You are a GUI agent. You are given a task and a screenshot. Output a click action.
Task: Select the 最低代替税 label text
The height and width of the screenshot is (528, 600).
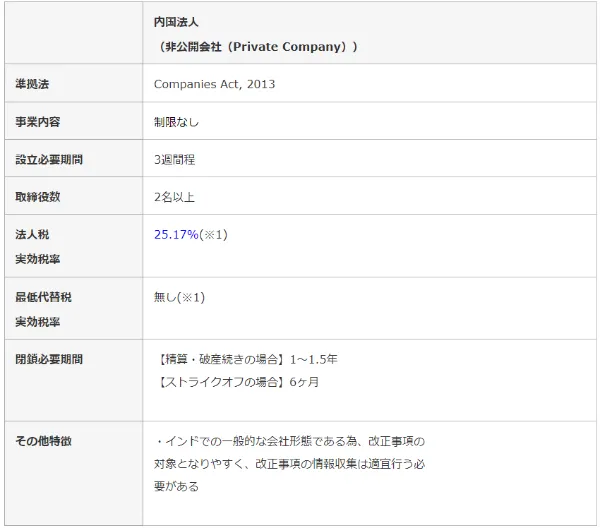(43, 297)
